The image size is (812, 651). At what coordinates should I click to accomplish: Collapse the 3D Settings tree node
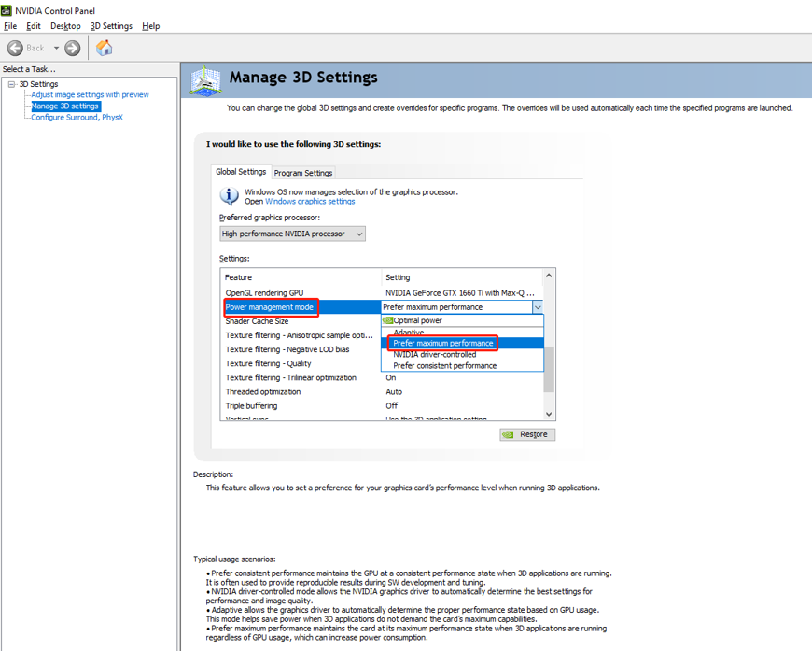point(11,84)
